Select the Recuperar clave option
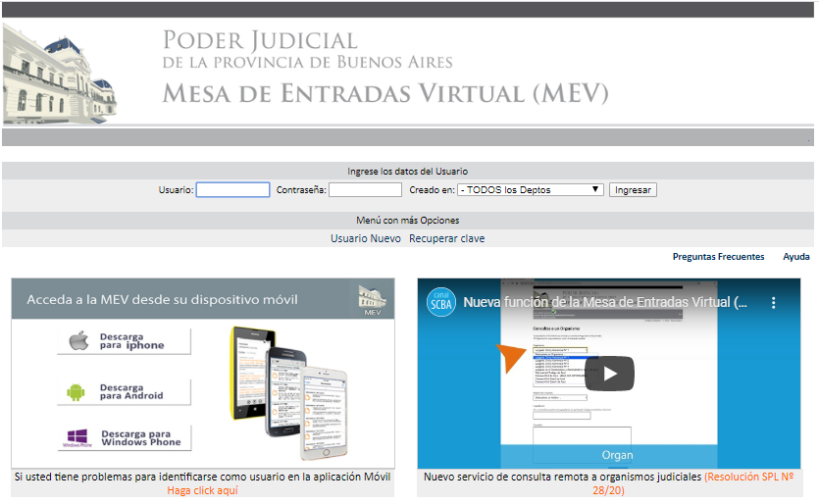Screen dimensions: 819x504 pyautogui.click(x=446, y=239)
